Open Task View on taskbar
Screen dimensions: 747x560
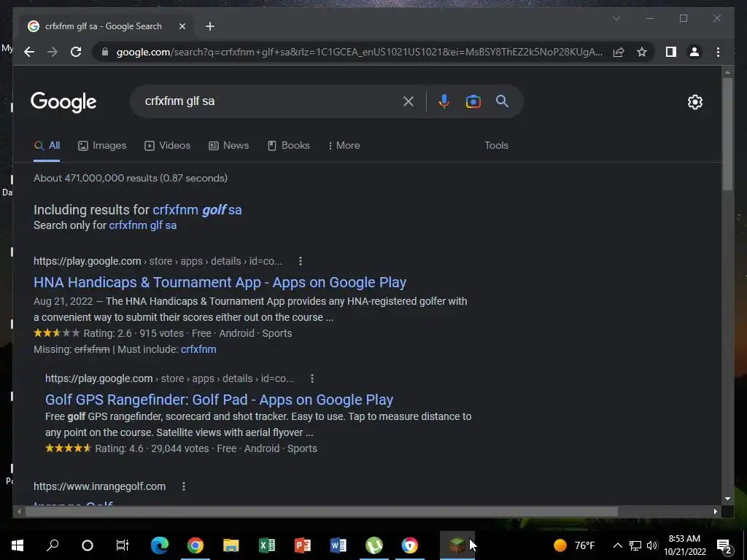(123, 545)
